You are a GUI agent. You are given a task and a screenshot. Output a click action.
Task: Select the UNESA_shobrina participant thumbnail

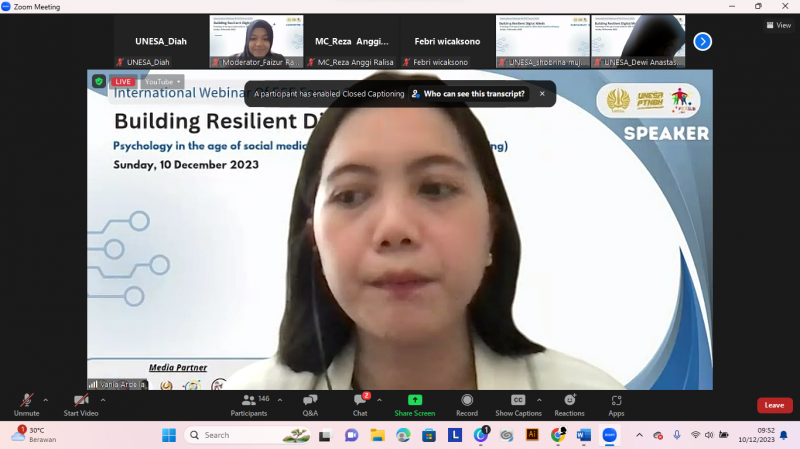coord(542,41)
